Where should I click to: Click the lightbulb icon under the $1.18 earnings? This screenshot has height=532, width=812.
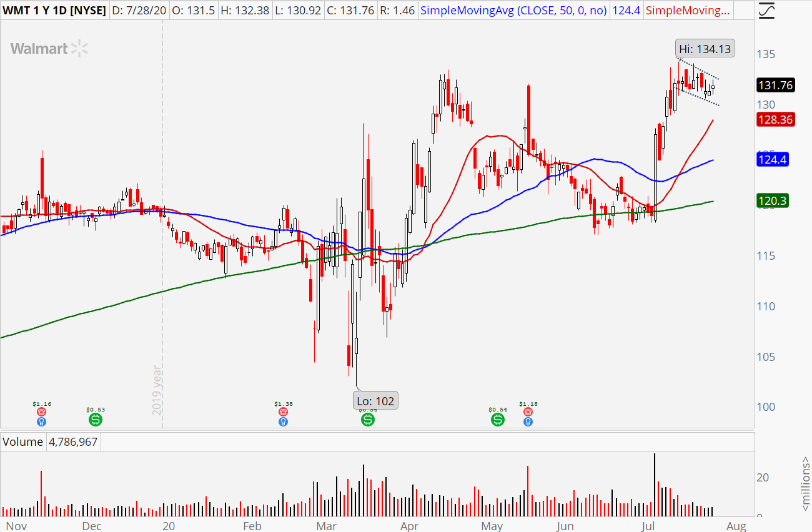tap(528, 421)
